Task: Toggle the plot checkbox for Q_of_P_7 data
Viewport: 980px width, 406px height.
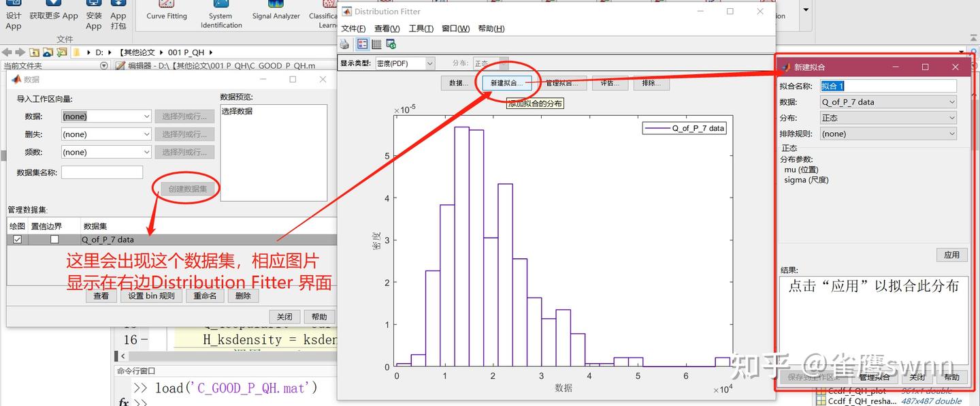Action: (18, 240)
